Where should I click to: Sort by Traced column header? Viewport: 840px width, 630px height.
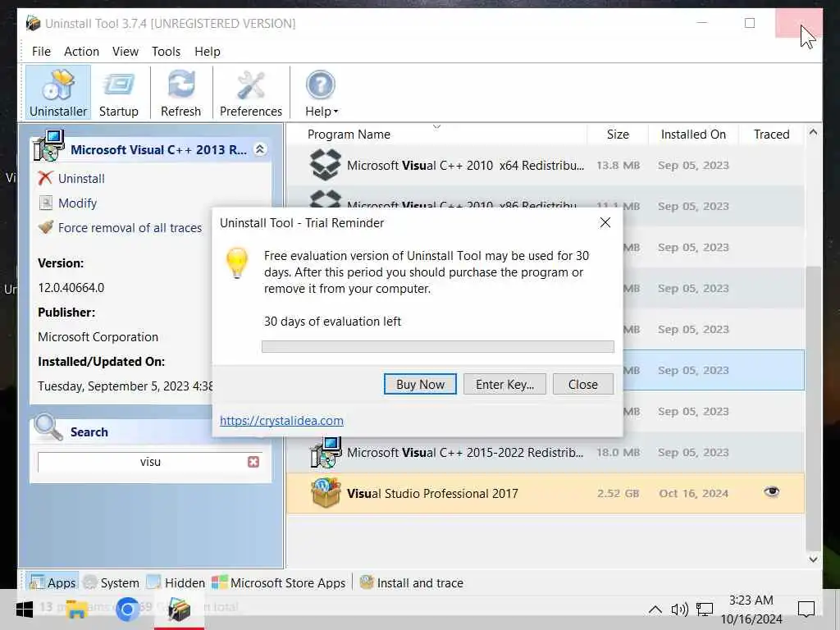point(771,135)
